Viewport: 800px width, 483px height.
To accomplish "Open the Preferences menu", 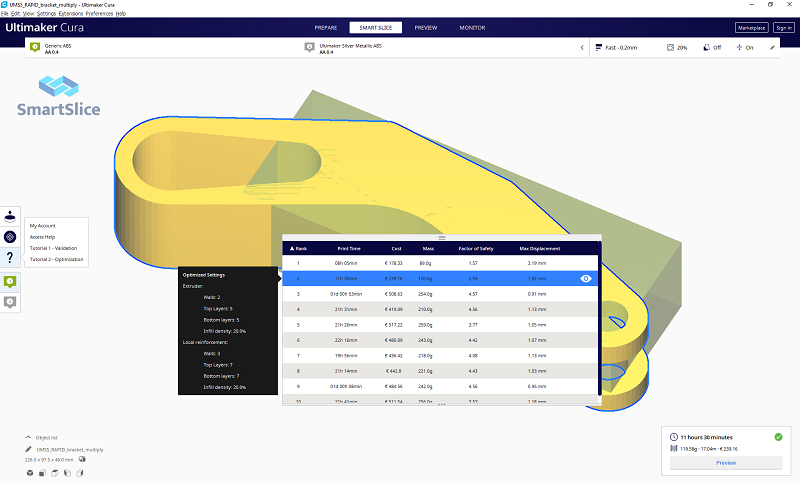I will click(99, 13).
